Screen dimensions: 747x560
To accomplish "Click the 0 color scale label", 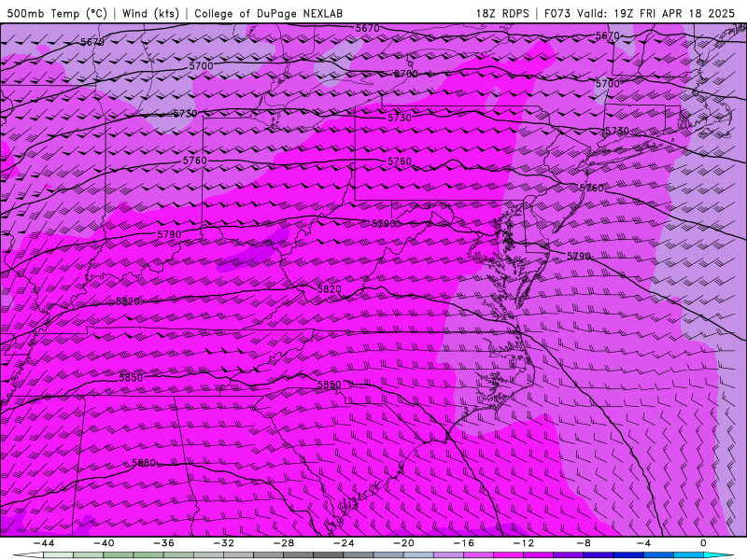I will [x=703, y=543].
